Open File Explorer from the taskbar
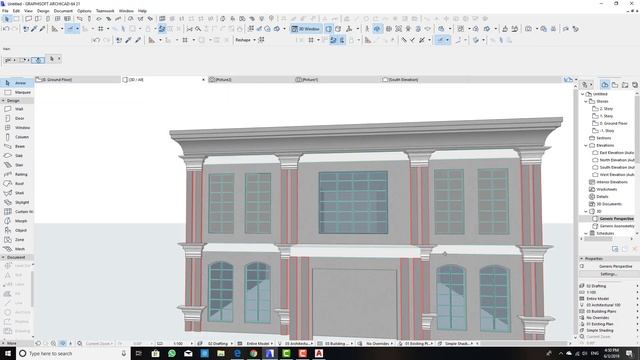This screenshot has height=360, width=640. tap(221, 353)
